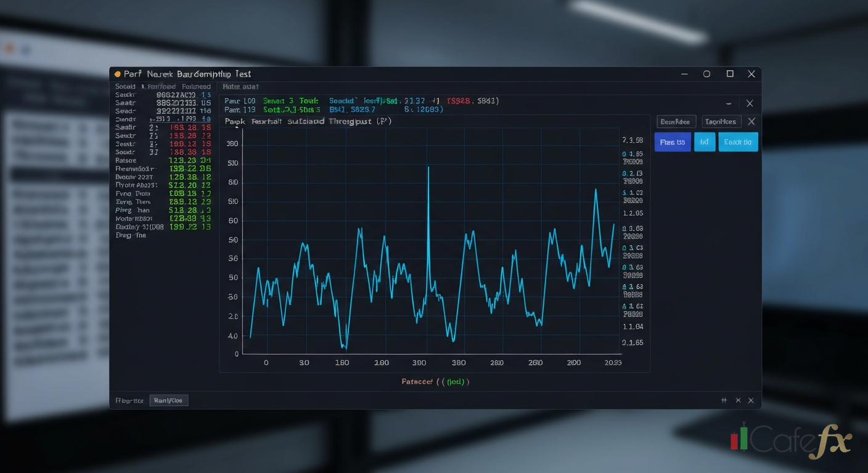868x473 pixels.
Task: Click the circle icon in the window title bar
Action: click(x=706, y=73)
